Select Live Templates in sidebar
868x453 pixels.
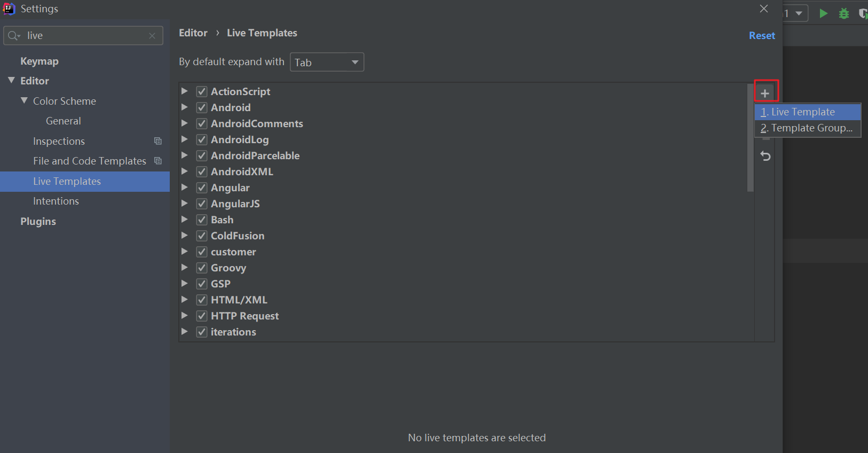(85, 182)
